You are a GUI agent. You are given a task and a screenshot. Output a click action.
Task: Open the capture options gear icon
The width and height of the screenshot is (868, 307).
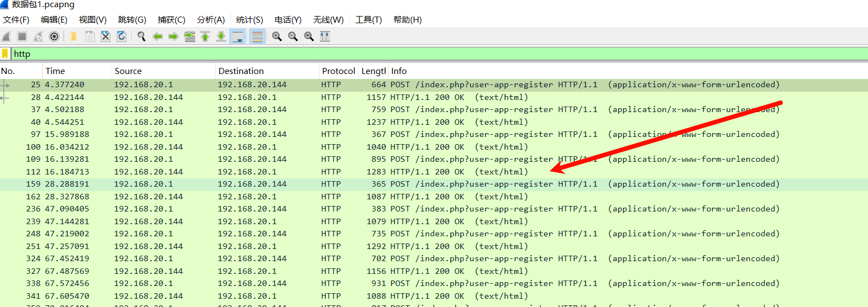pos(54,36)
